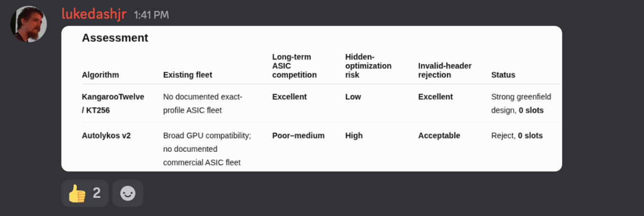Click the Poor–medium competition cell
This screenshot has width=644, height=216.
pos(299,136)
